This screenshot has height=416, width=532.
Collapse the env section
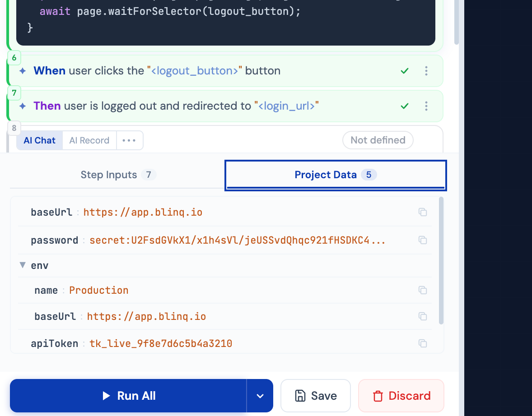click(23, 265)
